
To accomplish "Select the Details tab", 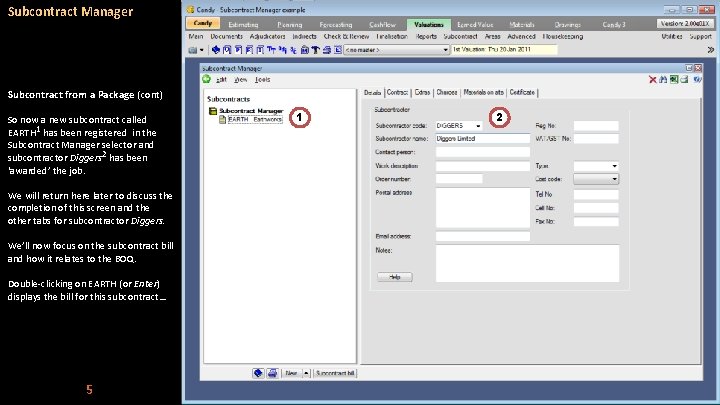I will [x=372, y=92].
